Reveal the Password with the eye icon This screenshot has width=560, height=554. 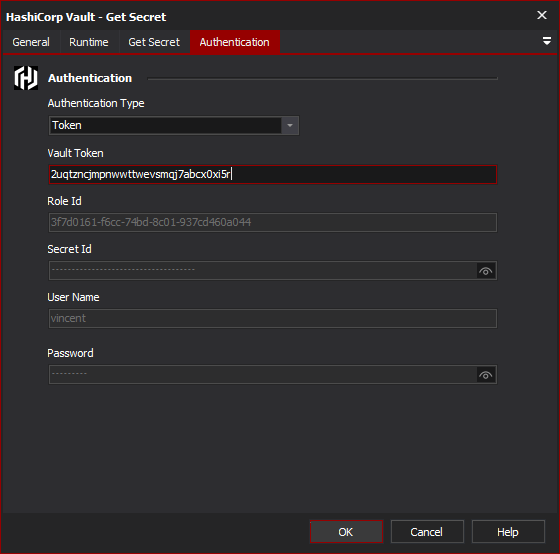click(x=485, y=375)
